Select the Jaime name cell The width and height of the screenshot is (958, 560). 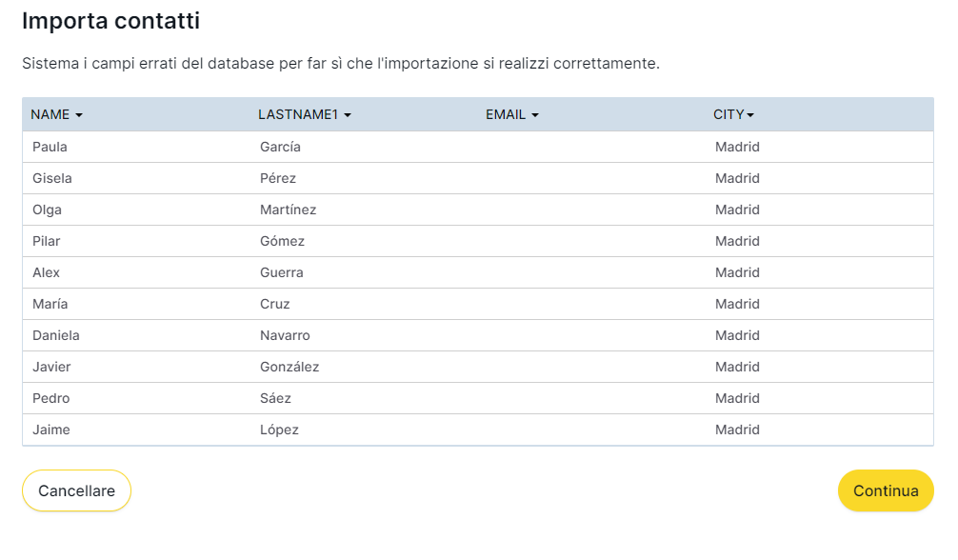[51, 430]
